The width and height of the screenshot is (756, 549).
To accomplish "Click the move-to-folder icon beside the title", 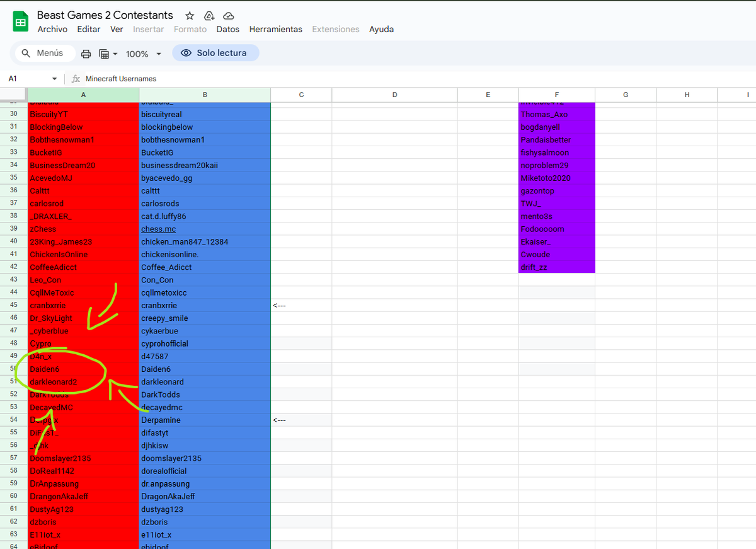I will coord(209,15).
